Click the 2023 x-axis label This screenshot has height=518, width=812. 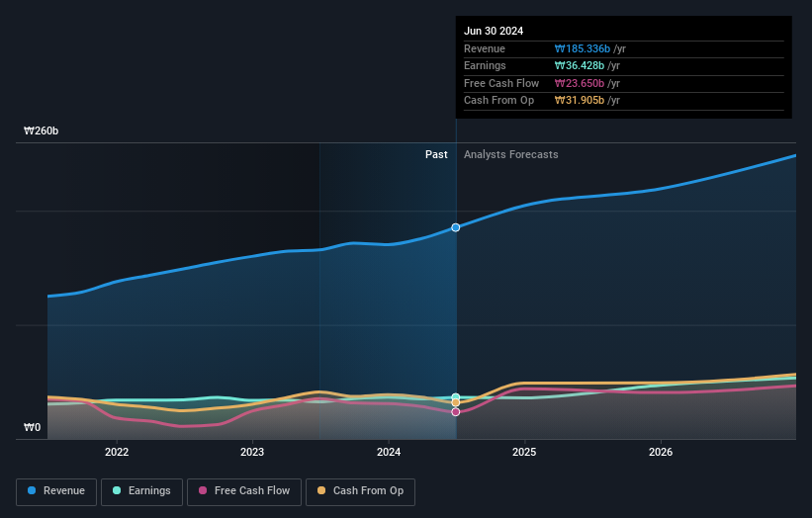pos(252,452)
